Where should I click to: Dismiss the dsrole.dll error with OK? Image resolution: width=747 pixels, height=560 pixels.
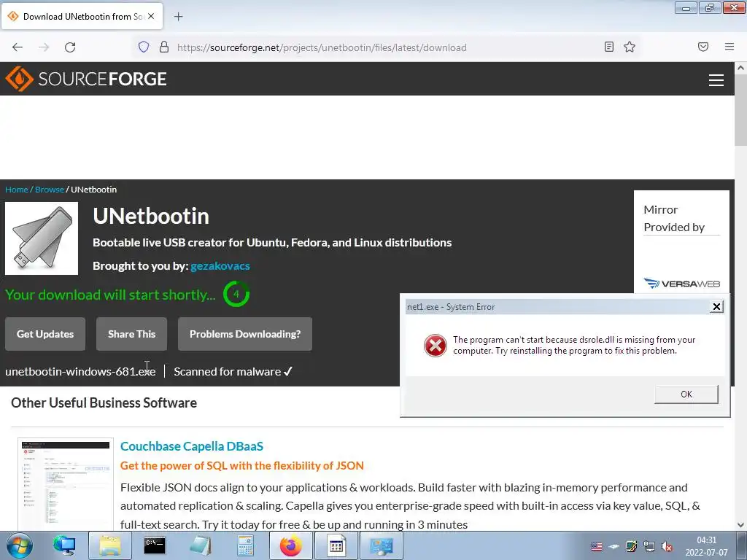tap(686, 394)
